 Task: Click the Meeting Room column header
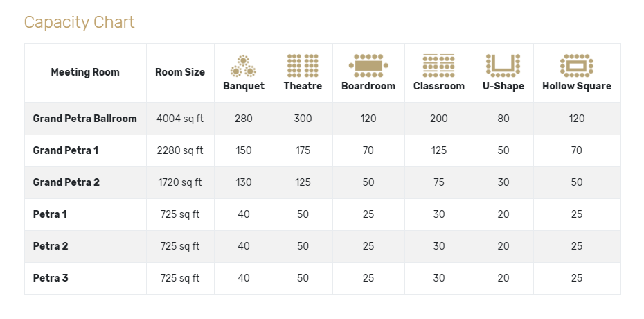(x=85, y=72)
